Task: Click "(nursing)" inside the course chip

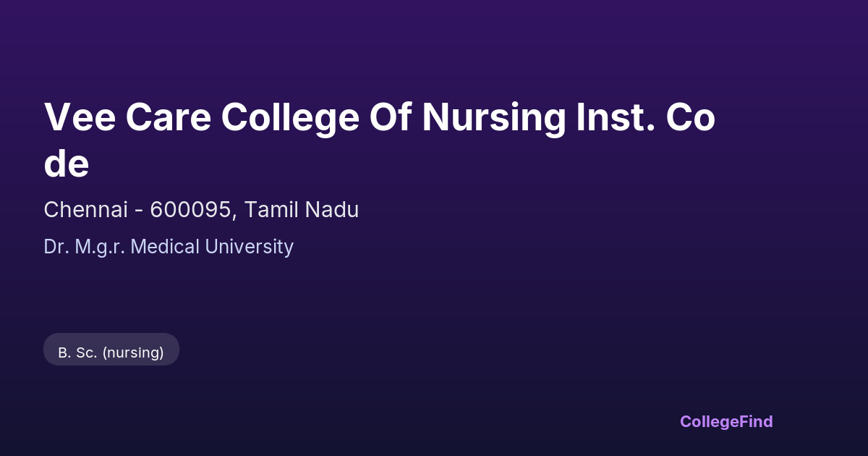Action: [133, 352]
